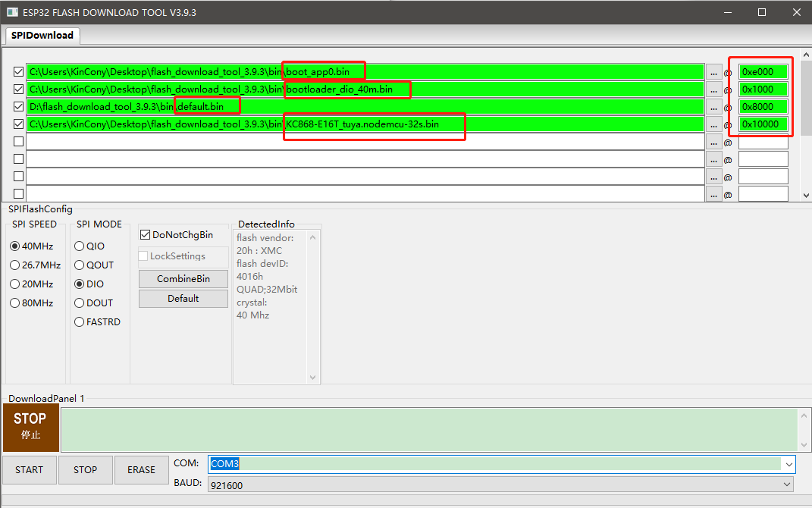Image resolution: width=812 pixels, height=508 pixels.
Task: Click browse button next to bootloader_dio_40m.bin
Action: (x=713, y=89)
